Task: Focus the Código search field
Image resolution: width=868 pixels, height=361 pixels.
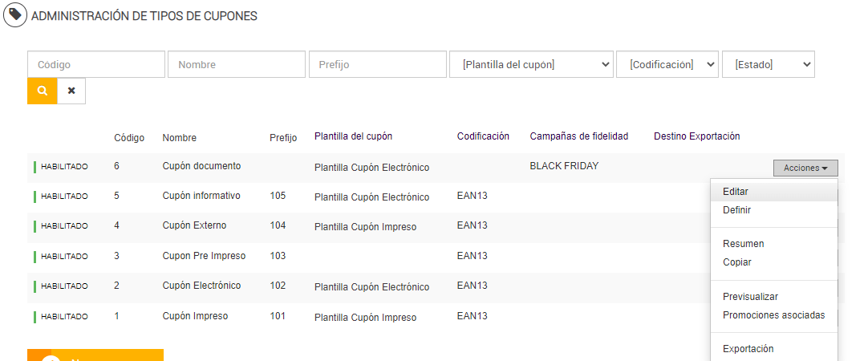Action: [95, 65]
